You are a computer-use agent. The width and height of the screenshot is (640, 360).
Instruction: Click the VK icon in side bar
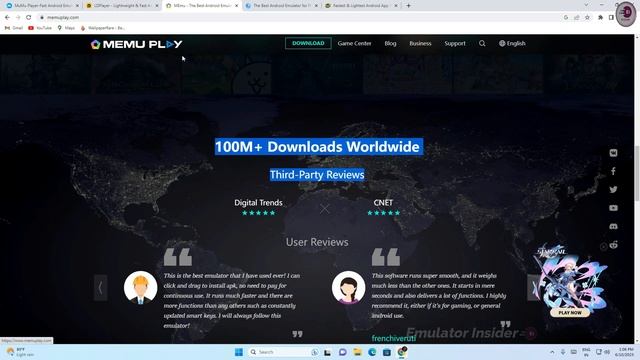point(613,153)
